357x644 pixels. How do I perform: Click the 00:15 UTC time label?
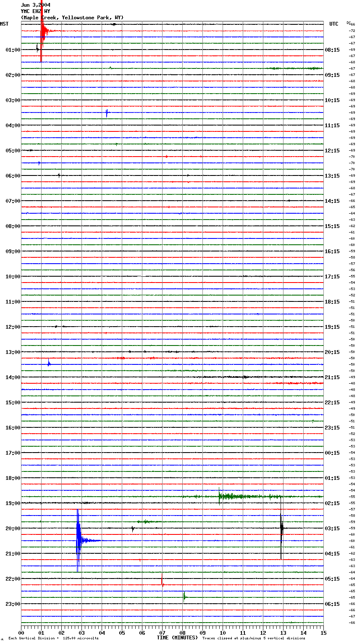click(332, 453)
